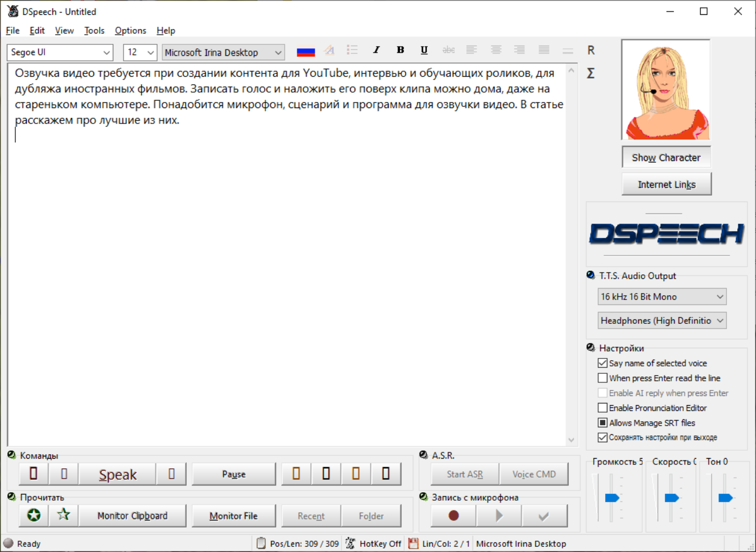Enable When press Enter read the line
Image resolution: width=756 pixels, height=552 pixels.
pos(602,378)
